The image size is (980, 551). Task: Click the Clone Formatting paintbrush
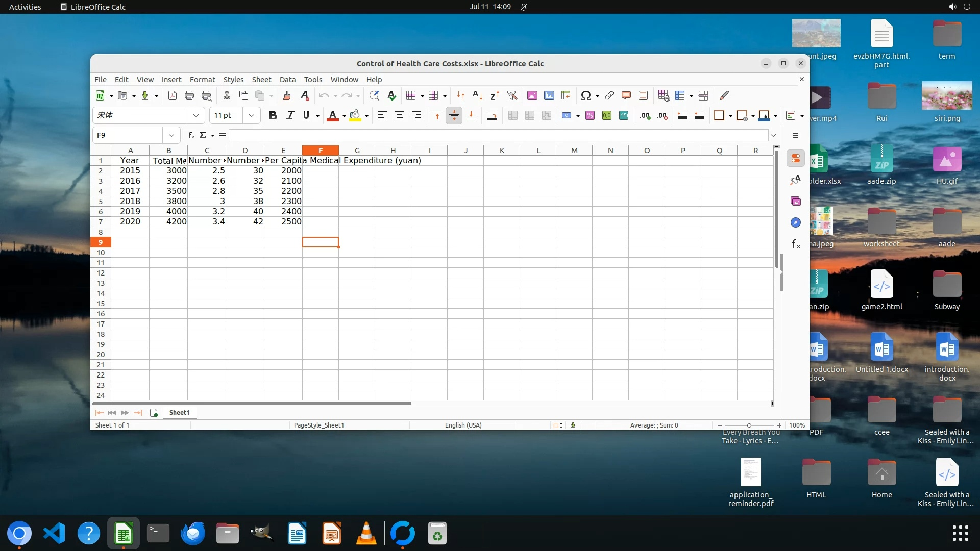pos(286,95)
